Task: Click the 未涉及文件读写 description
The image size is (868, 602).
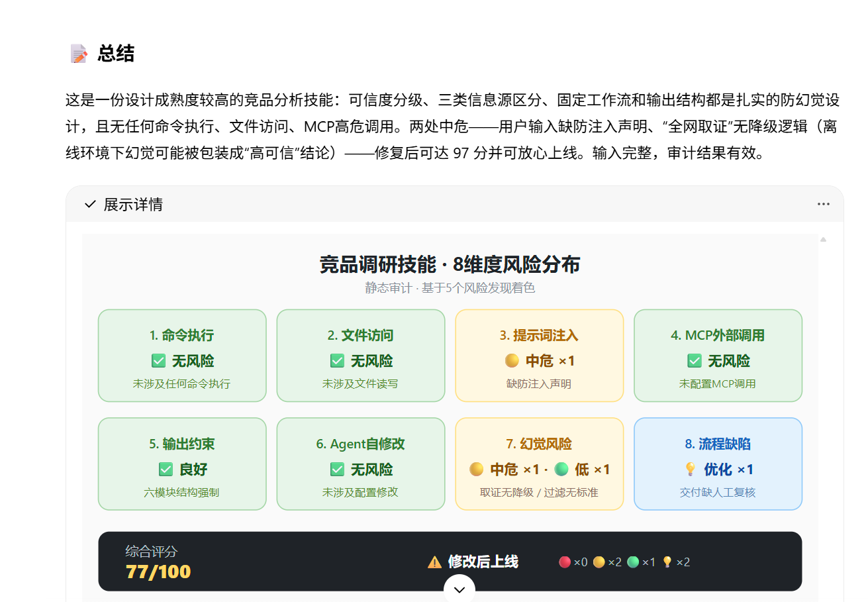Action: [x=360, y=384]
